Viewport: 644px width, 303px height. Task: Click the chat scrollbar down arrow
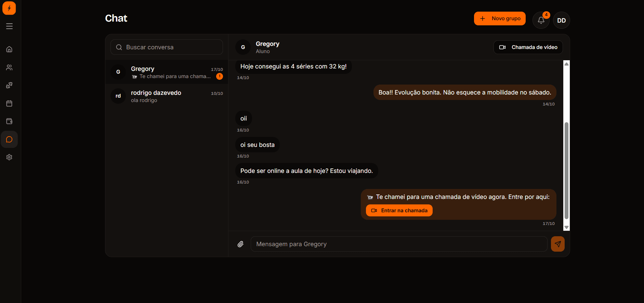pos(566,227)
